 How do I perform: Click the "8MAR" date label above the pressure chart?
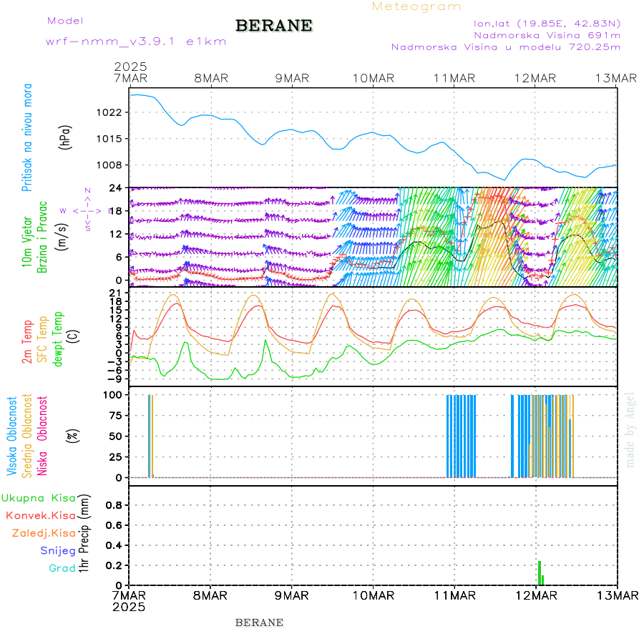(x=211, y=78)
